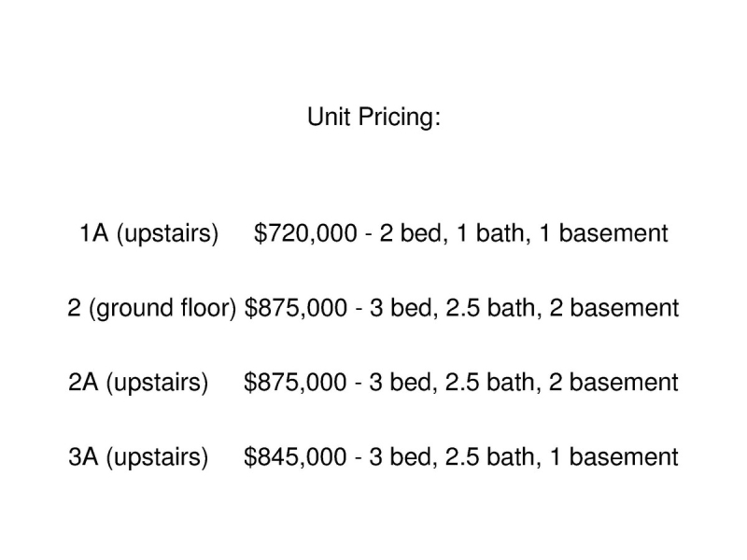
Task: Select the $845,000 price
Action: [x=295, y=457]
